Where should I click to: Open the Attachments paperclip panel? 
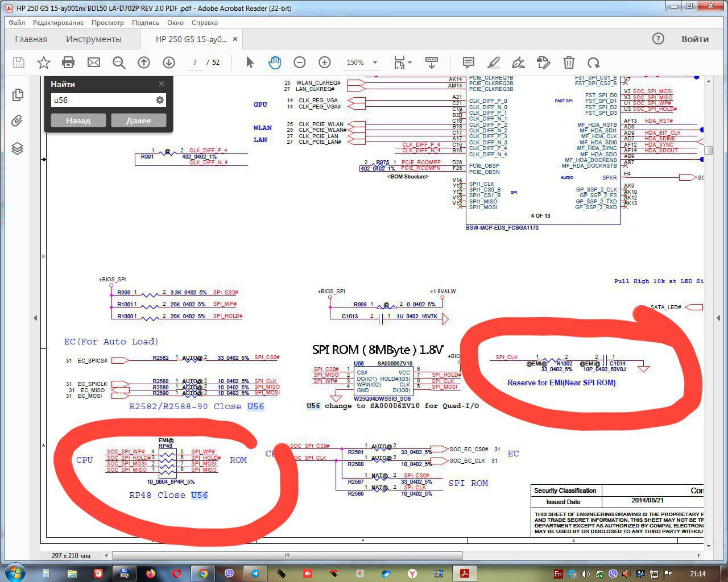pos(18,120)
